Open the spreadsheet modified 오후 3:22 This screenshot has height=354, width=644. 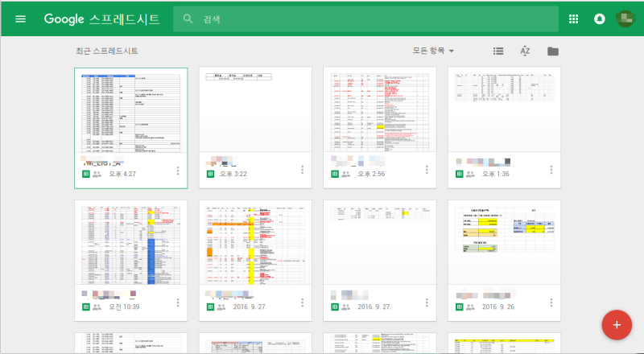[255, 128]
